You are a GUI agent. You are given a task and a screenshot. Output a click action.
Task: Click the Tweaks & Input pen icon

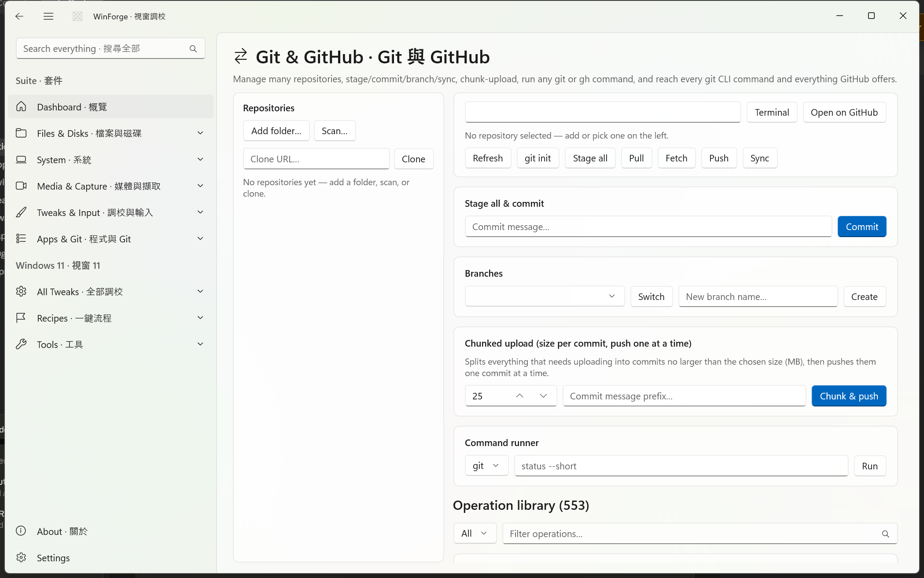point(21,212)
